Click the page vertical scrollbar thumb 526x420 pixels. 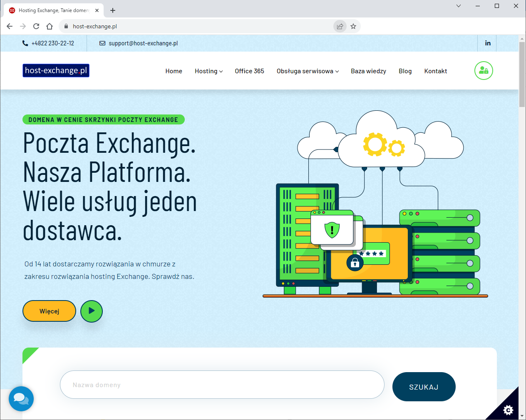tap(522, 75)
